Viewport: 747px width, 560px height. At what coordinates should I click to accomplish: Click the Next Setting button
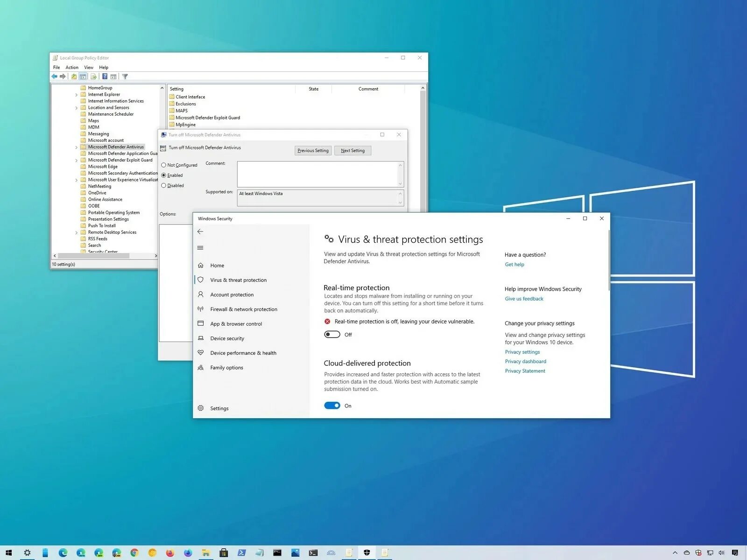tap(353, 151)
